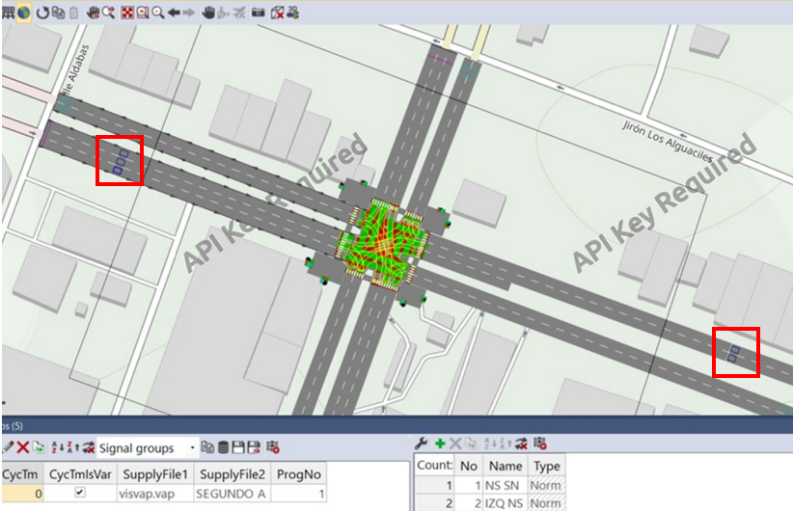
Task: Activate the pan hand tool in toolbar
Action: (x=208, y=13)
